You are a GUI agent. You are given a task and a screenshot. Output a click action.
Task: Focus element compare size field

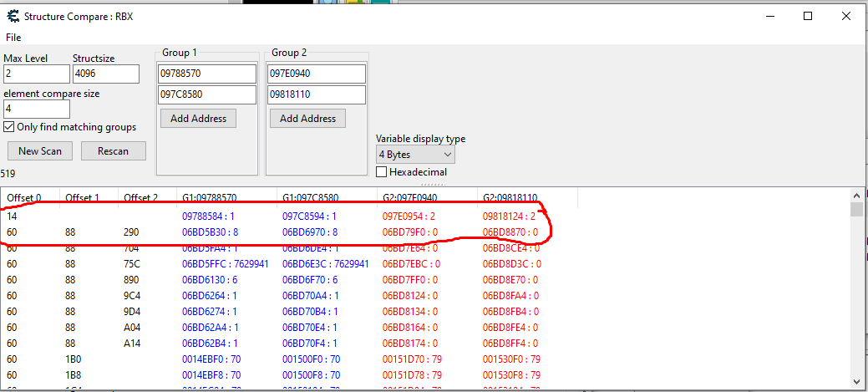[x=37, y=109]
